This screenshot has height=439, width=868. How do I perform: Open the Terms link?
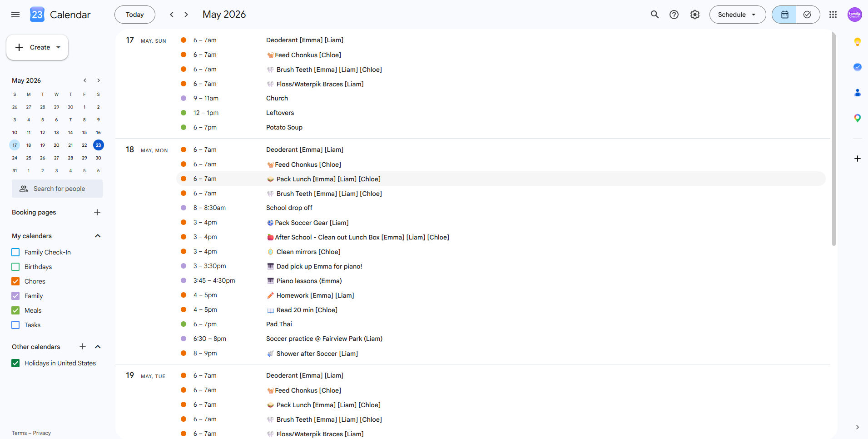19,433
